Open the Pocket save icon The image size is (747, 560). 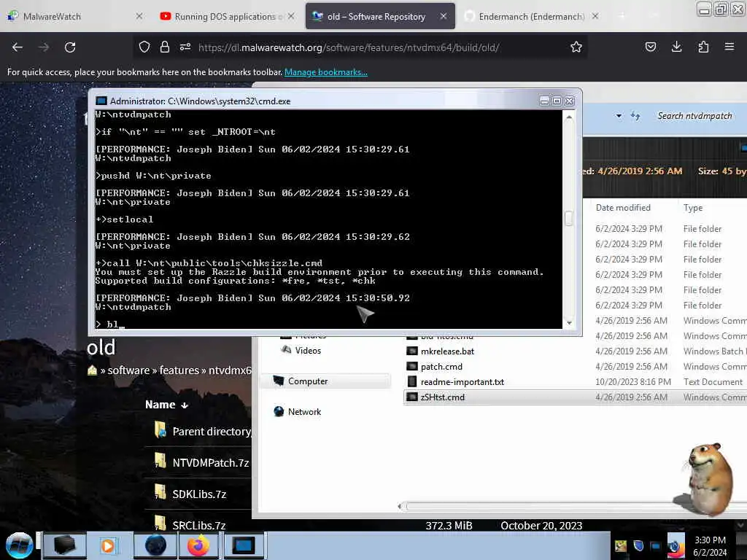tap(650, 47)
